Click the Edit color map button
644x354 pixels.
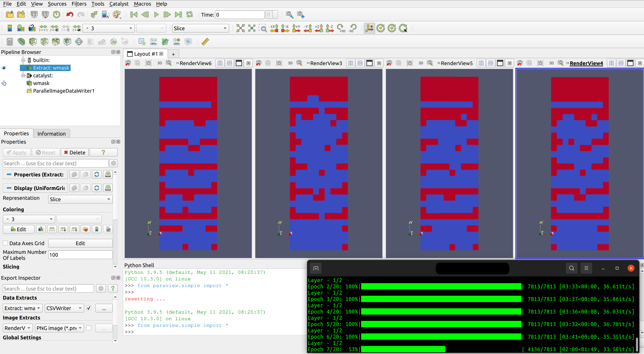coord(19,229)
